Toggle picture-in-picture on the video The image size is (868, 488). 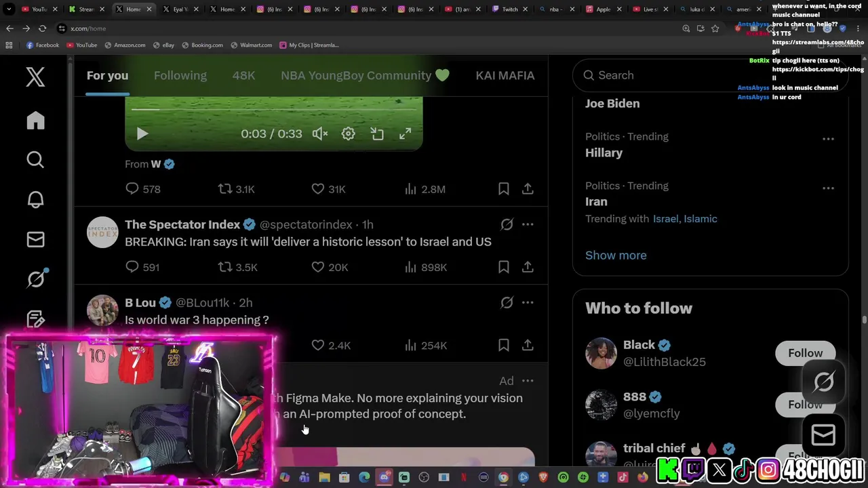click(376, 134)
